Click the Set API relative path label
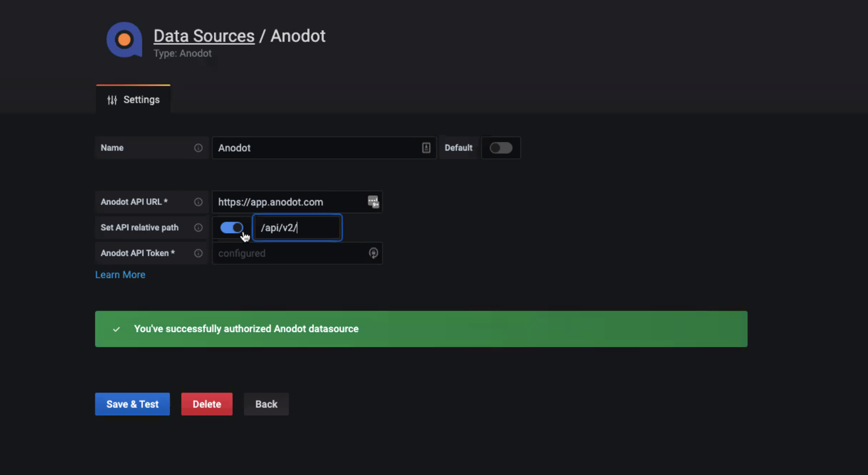The height and width of the screenshot is (475, 868). pos(139,227)
